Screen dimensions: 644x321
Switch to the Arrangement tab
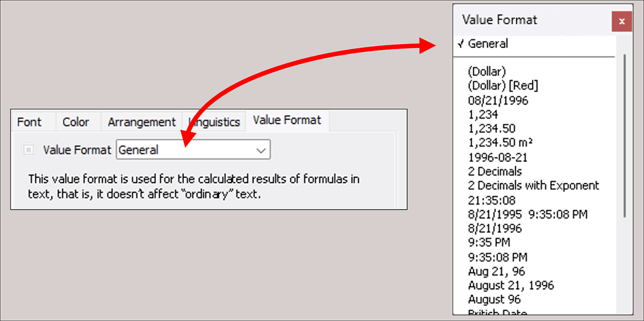141,122
